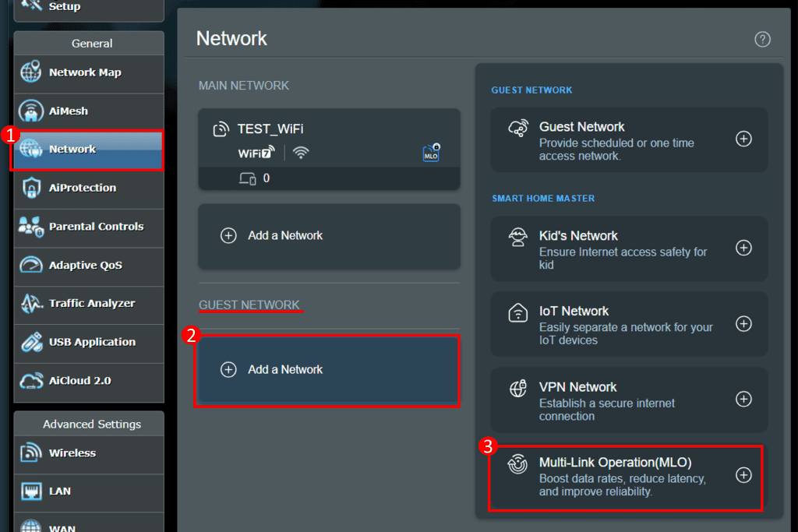Screen dimensions: 798x532
Task: Click the VPN Network globe icon
Action: pos(518,389)
